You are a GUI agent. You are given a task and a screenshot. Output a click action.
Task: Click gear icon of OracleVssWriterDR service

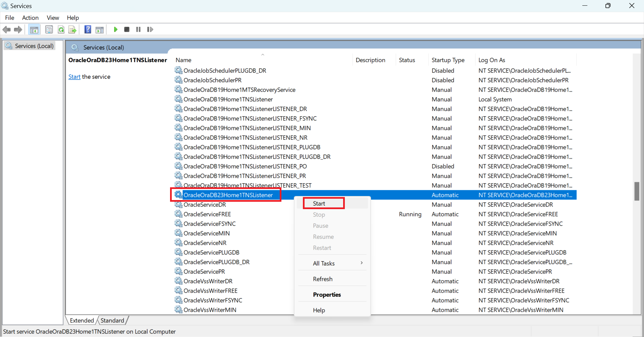[178, 281]
